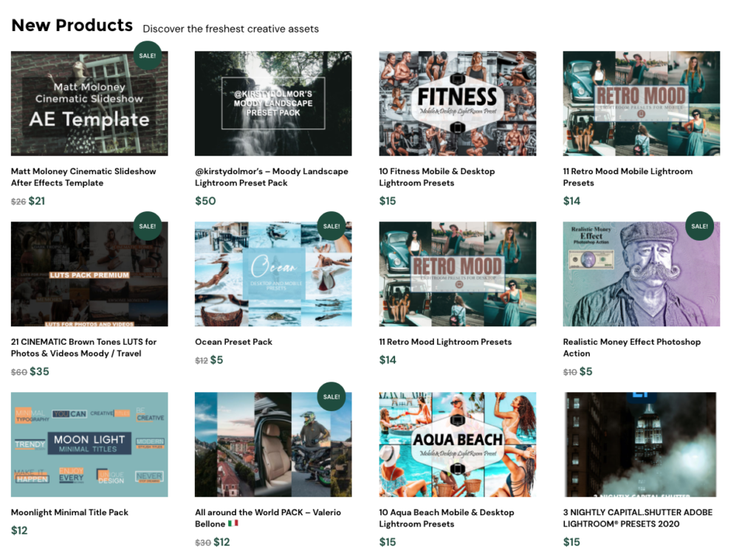
Task: Open the Ocean Preset Pack title link
Action: (x=233, y=342)
